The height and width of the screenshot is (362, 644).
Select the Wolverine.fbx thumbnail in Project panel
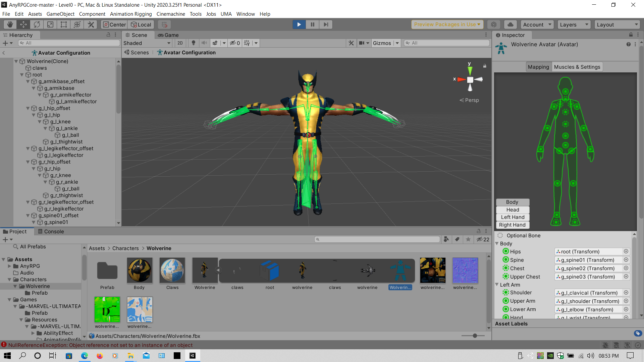tap(205, 270)
